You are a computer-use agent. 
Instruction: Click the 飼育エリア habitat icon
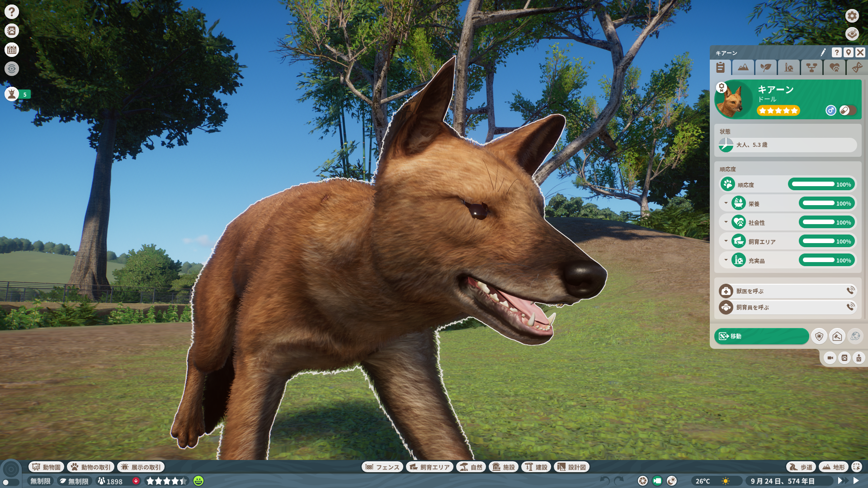[739, 241]
